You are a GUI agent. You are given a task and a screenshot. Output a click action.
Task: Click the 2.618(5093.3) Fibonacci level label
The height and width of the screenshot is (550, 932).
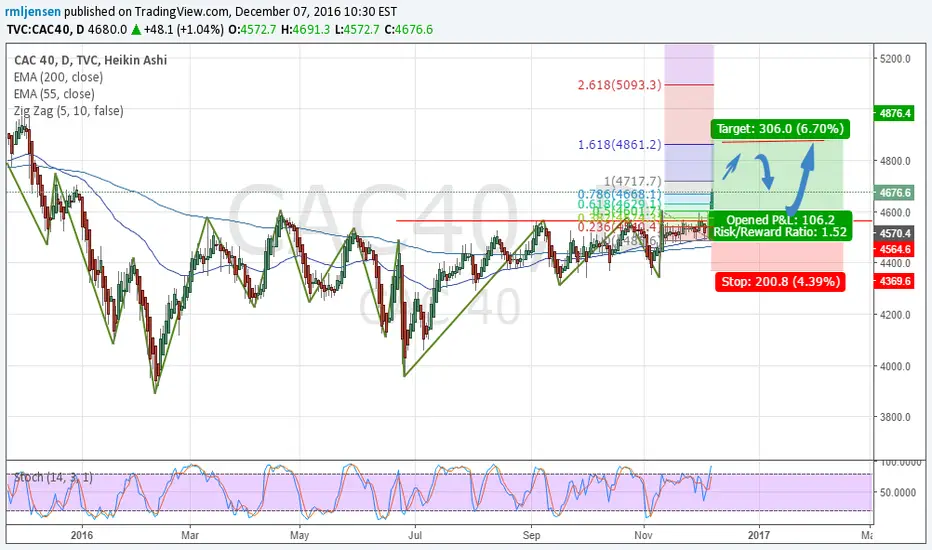[x=619, y=85]
